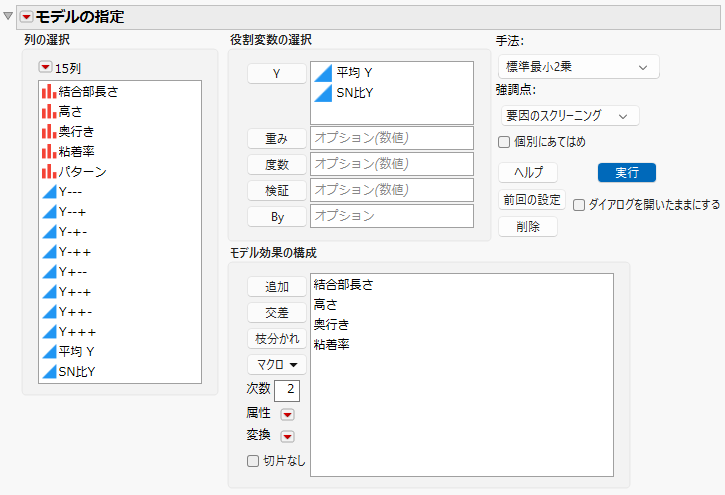
Task: Click continuous icon of SN比Y in column list
Action: tap(49, 372)
